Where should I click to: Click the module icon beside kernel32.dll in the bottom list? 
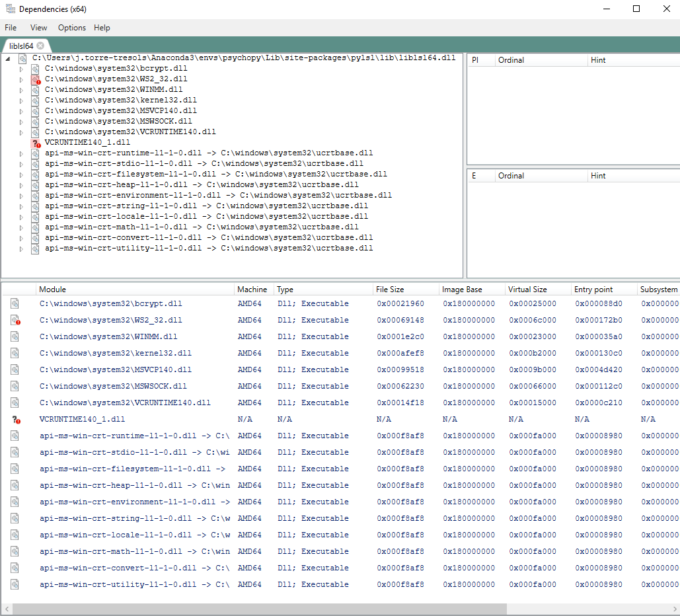point(15,354)
